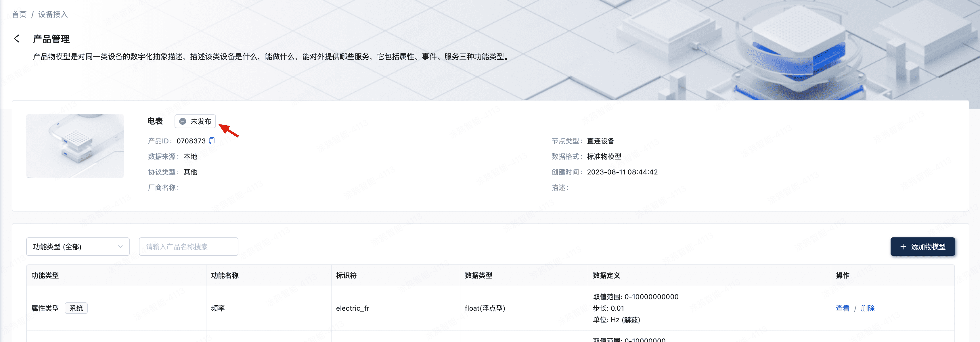Screen dimensions: 980x342
Task: View the electric_fr property via 查看
Action: (842, 308)
